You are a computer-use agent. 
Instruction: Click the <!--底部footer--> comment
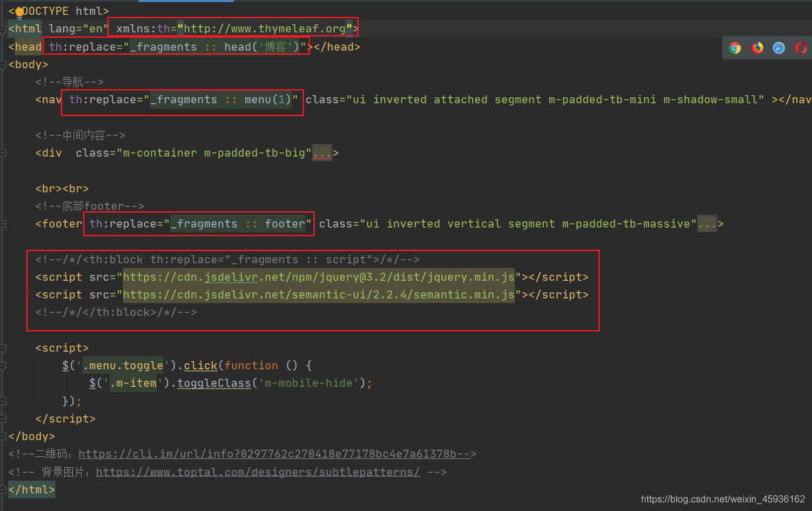coord(89,207)
